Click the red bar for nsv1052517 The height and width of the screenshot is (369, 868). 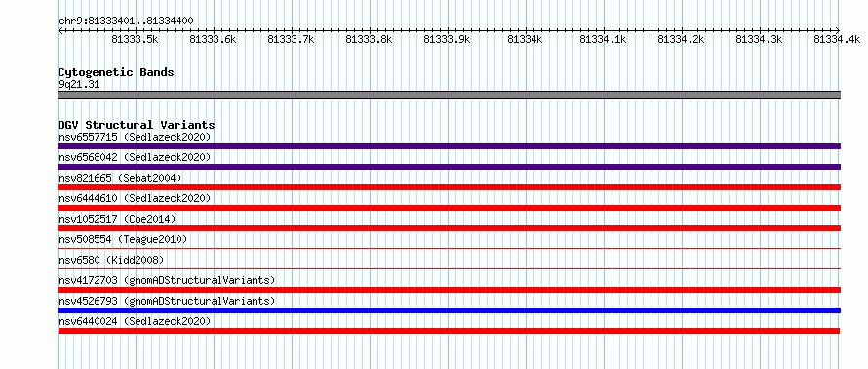[449, 228]
